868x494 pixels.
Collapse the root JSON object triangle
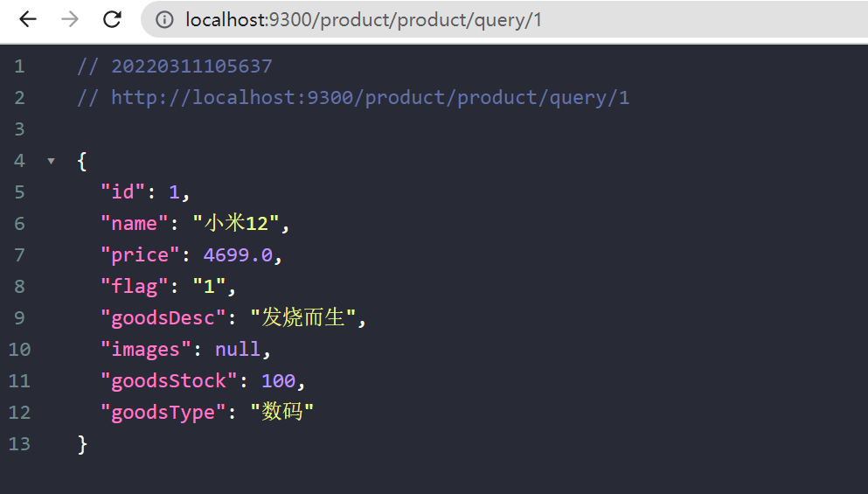click(51, 161)
